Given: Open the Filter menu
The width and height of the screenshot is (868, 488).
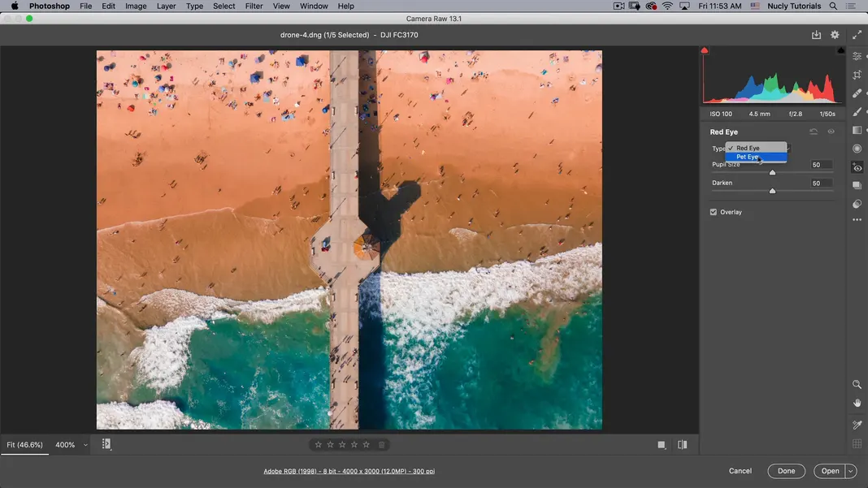Looking at the screenshot, I should click(254, 6).
